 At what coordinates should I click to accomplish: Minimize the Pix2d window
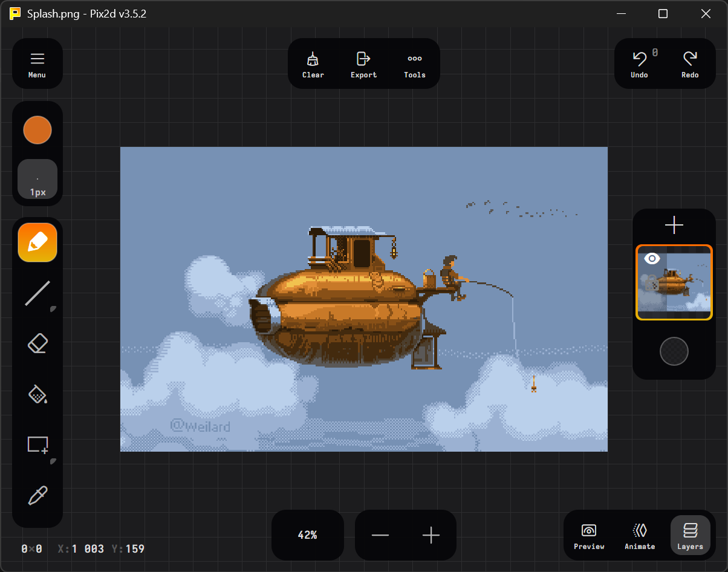(620, 13)
